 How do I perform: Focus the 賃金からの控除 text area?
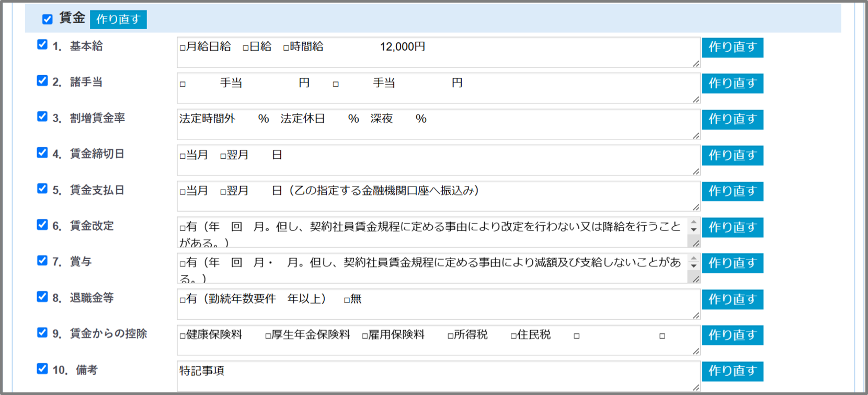point(439,340)
